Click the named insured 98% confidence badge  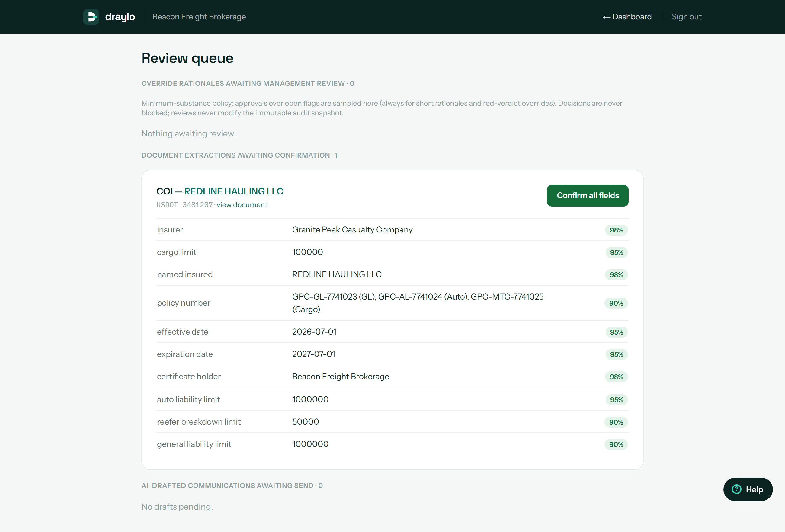pyautogui.click(x=616, y=275)
